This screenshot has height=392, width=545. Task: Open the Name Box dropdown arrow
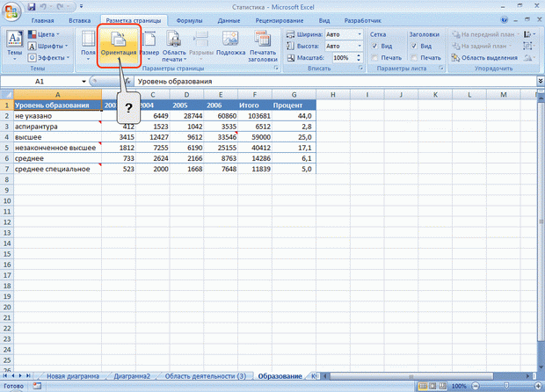[x=84, y=82]
